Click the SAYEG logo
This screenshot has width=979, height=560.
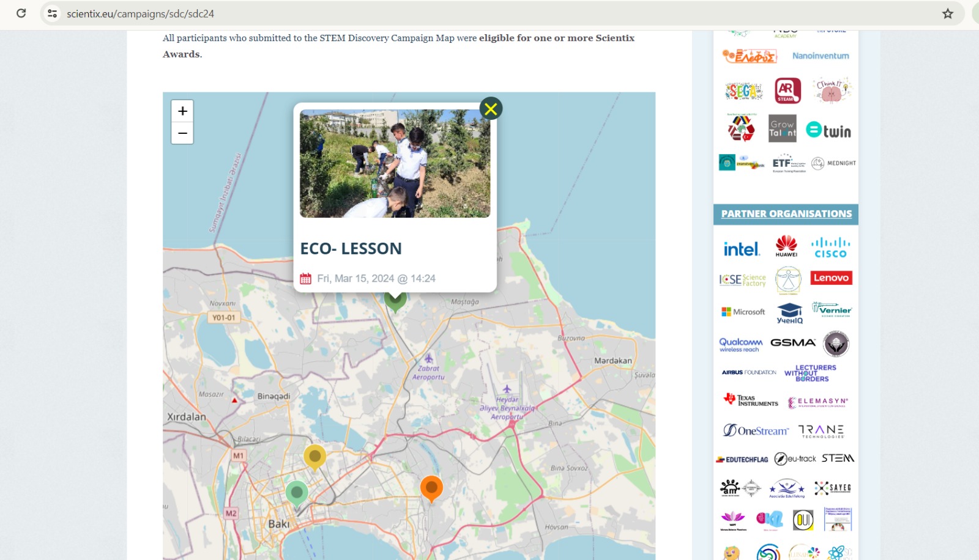833,488
